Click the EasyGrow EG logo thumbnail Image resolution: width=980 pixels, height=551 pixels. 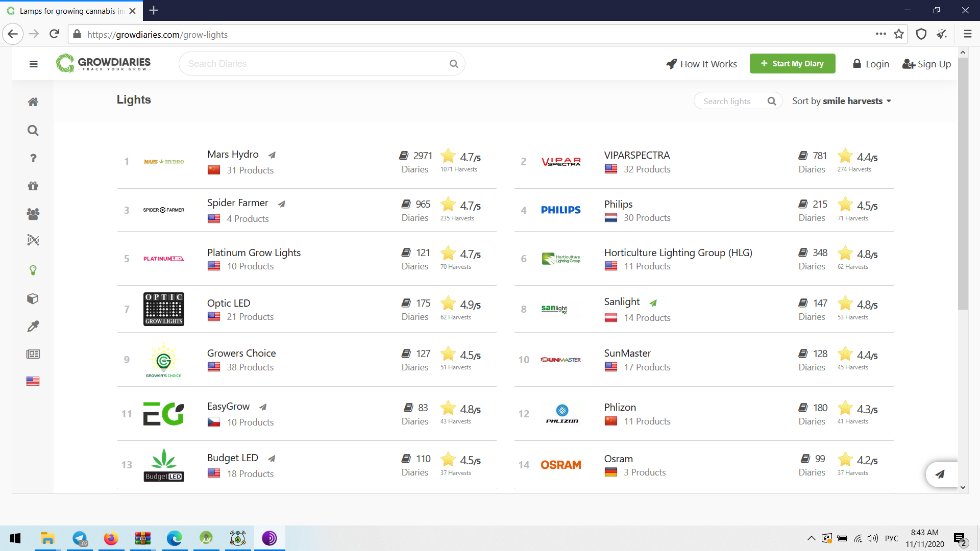(x=164, y=414)
